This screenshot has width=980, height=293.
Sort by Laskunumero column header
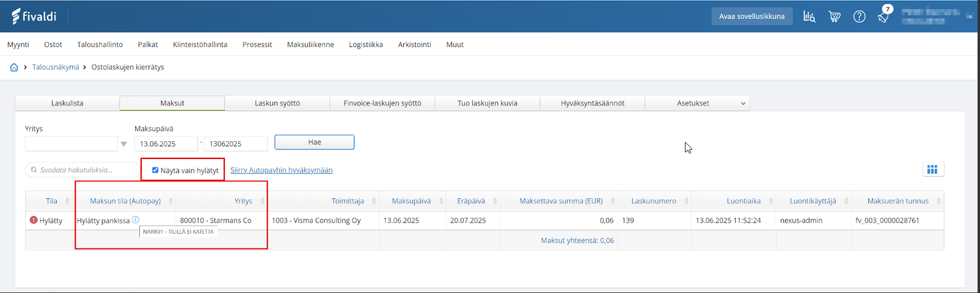click(654, 201)
